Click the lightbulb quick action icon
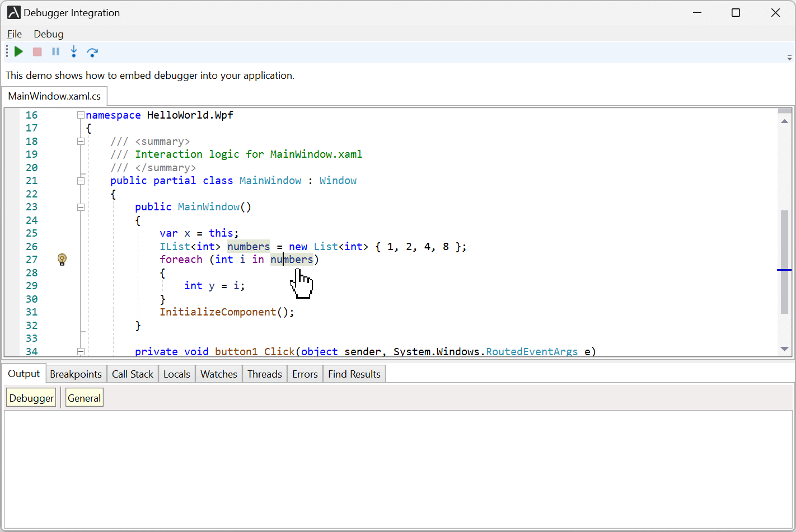The height and width of the screenshot is (532, 796). point(62,259)
